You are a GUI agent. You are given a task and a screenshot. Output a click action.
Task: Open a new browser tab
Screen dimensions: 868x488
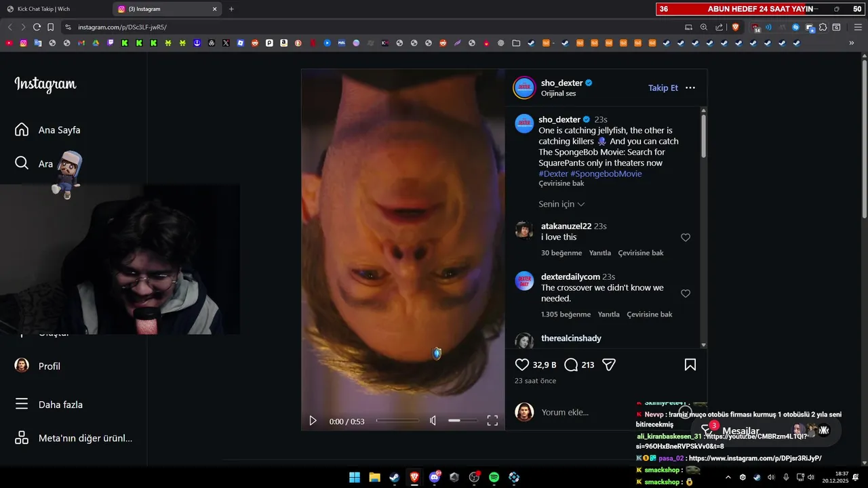(231, 9)
